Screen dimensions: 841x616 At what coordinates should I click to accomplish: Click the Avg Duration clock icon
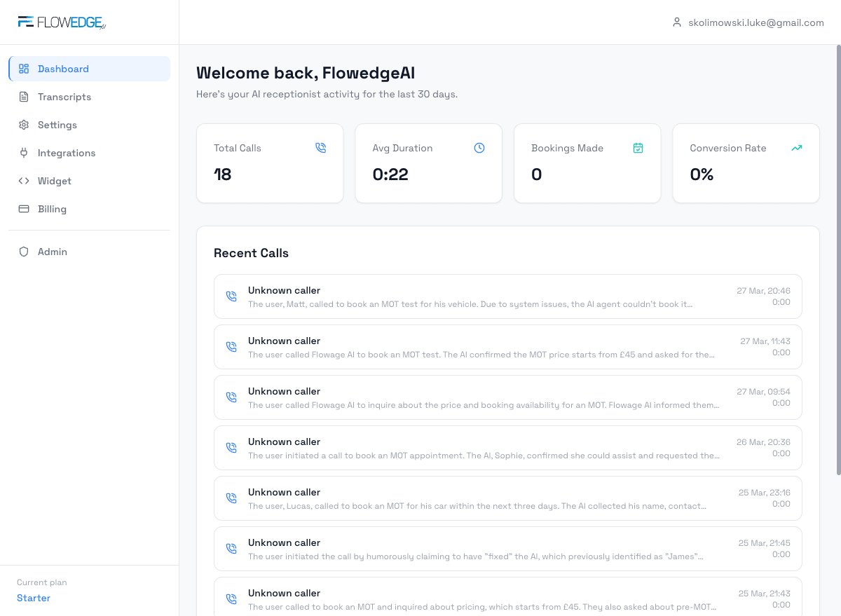pyautogui.click(x=479, y=148)
